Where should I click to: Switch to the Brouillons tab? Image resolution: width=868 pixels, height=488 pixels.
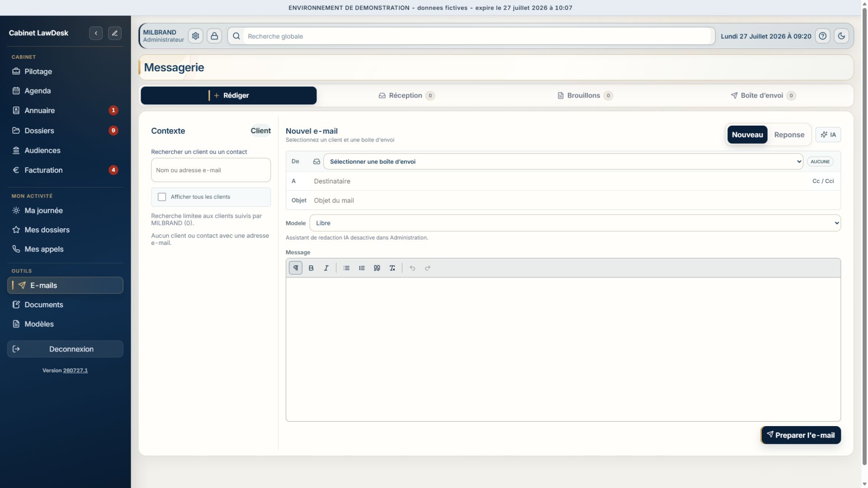tap(585, 95)
